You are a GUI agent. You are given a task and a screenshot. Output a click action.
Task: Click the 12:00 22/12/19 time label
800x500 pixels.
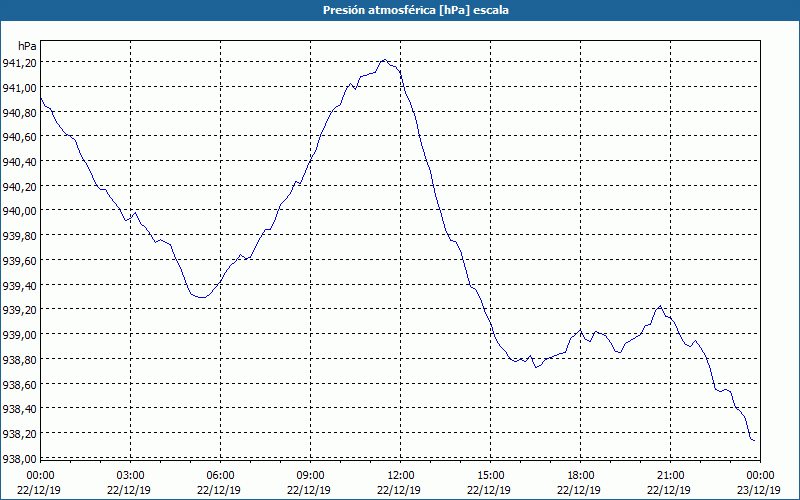point(399,483)
